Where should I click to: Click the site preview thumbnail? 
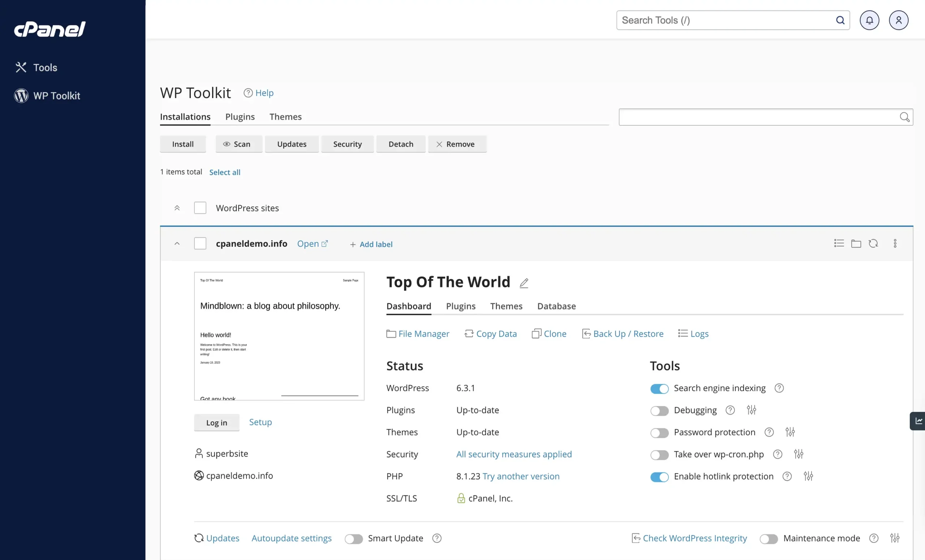pos(279,336)
